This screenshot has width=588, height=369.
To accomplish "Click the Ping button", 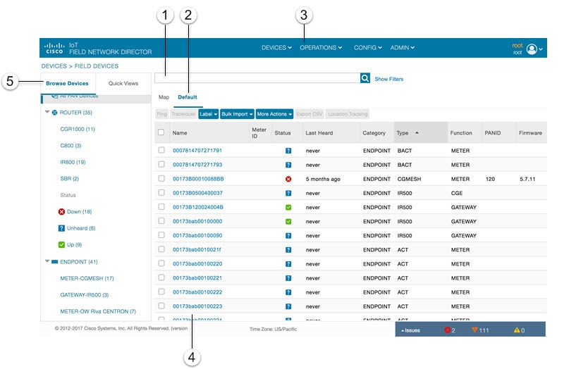I will [161, 114].
